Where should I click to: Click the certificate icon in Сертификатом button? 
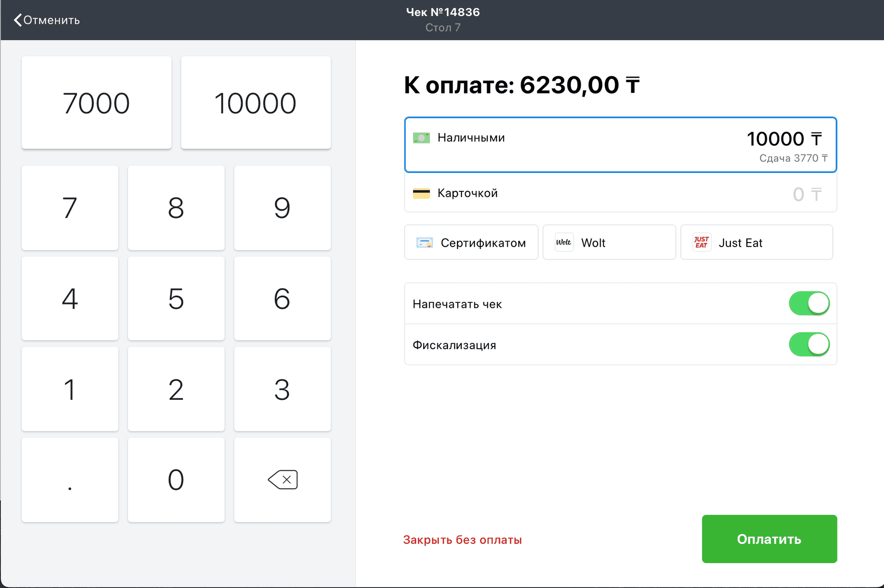424,242
